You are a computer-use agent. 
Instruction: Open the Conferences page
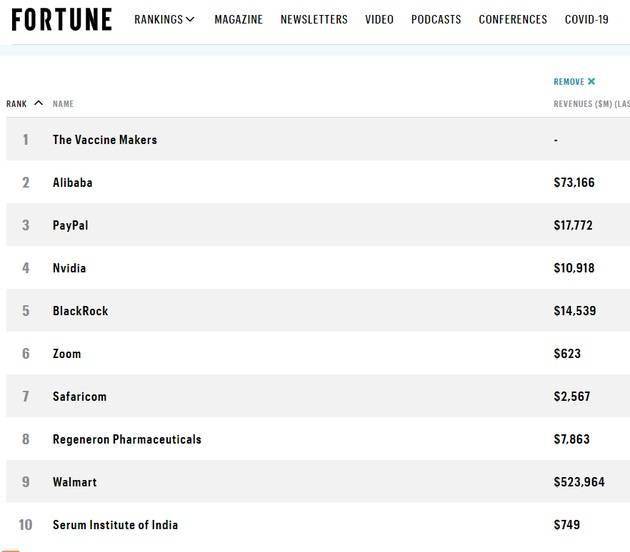tap(513, 19)
